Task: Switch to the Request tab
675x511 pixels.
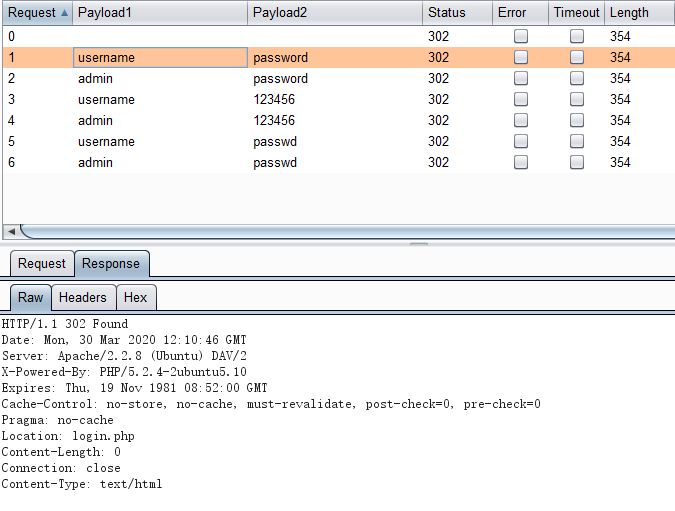Action: point(42,264)
